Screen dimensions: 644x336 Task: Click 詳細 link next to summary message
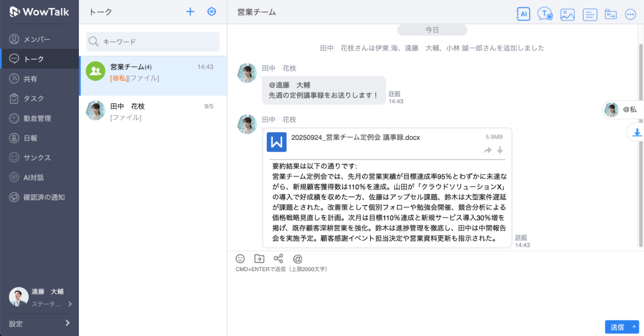521,237
